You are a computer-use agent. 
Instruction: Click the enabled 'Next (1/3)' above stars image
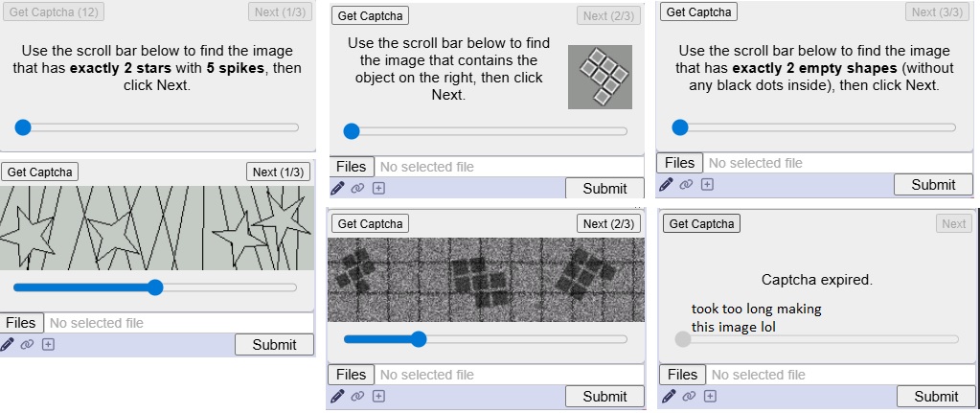[x=278, y=172]
